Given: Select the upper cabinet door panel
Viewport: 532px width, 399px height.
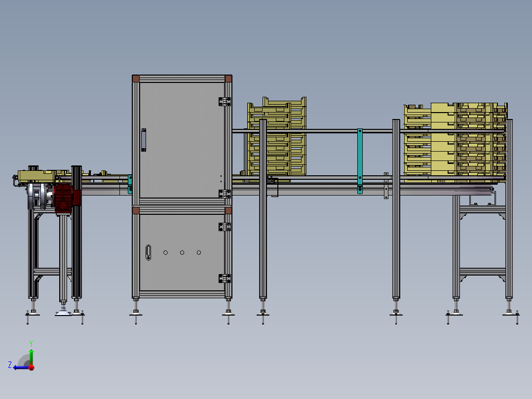Looking at the screenshot, I should click(182, 140).
